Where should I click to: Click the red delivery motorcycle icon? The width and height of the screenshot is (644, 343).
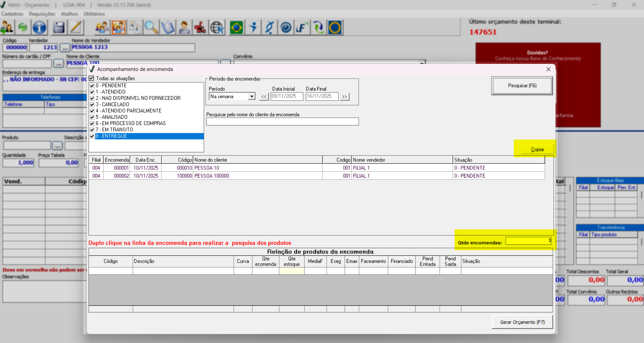click(200, 28)
